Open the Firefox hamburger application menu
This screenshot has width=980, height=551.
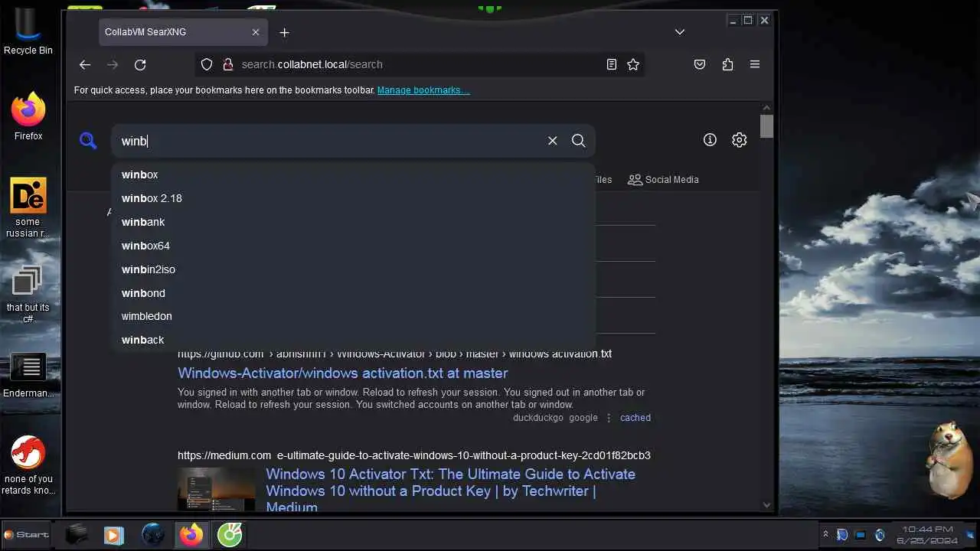755,65
